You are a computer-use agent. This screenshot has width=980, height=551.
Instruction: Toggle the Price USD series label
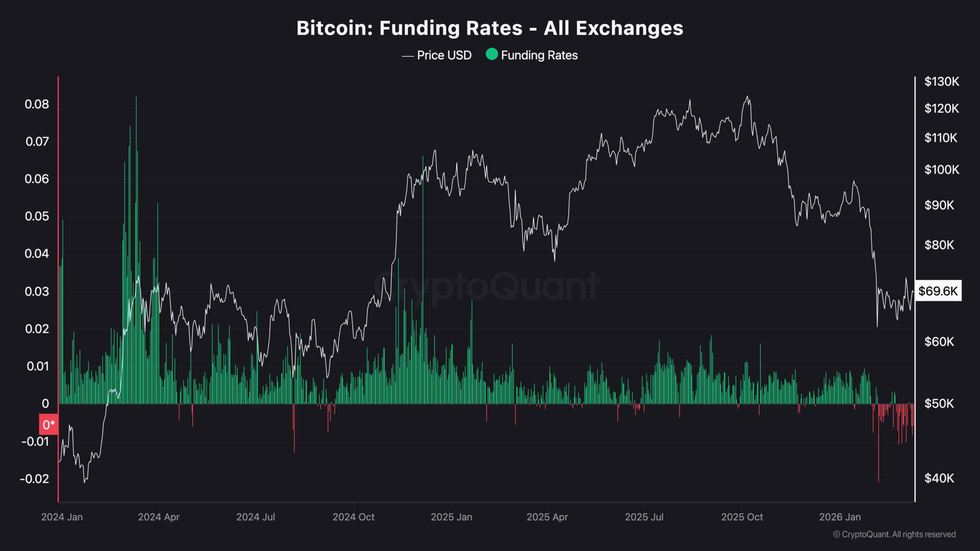point(444,55)
